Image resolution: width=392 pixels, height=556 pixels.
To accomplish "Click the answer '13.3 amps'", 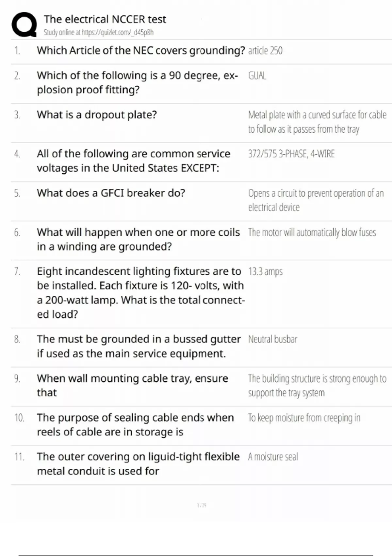I will point(265,271).
